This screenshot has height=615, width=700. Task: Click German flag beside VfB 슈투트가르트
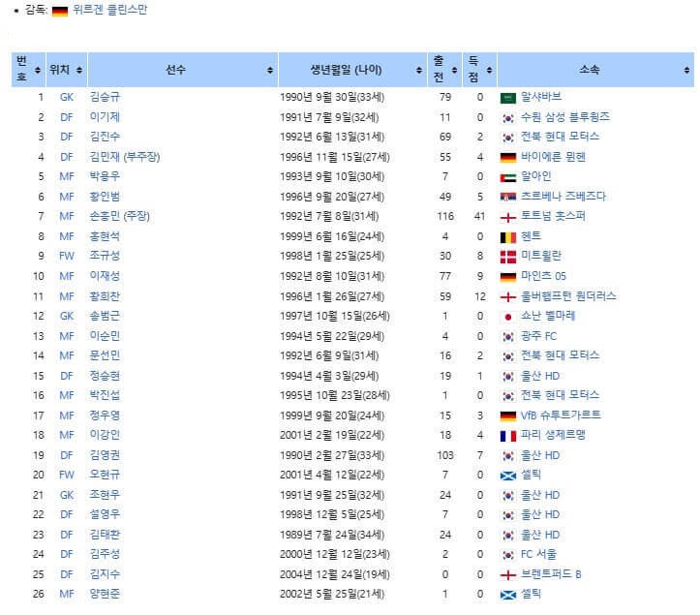(508, 416)
